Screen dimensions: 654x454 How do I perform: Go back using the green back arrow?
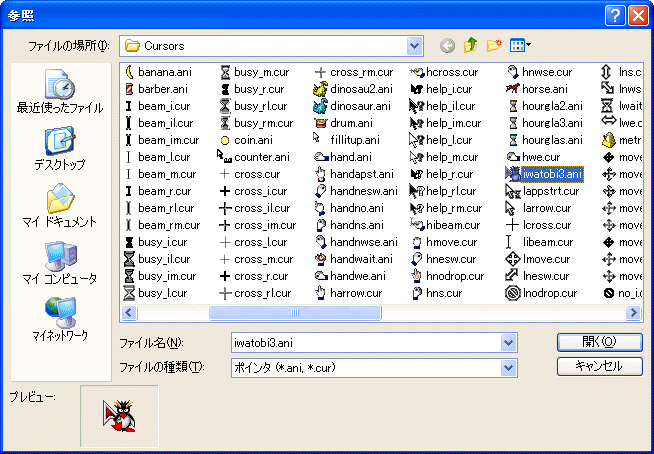[446, 46]
